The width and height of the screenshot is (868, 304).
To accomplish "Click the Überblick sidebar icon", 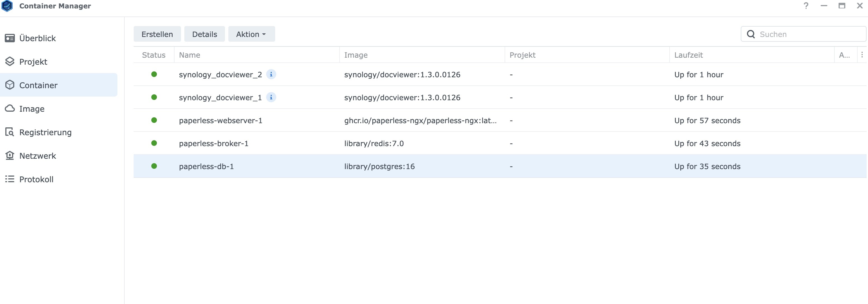I will [x=10, y=38].
